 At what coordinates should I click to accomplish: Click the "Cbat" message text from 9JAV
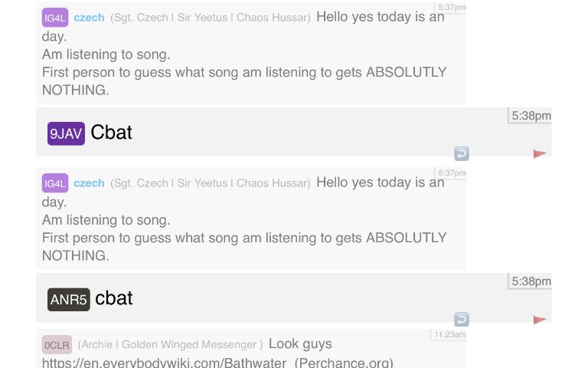111,133
